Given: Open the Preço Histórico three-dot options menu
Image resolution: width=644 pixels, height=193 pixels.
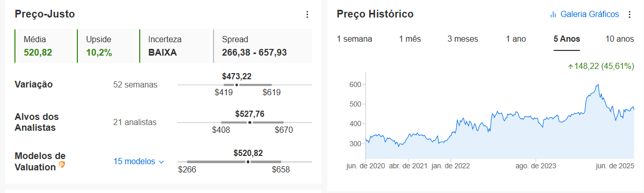Looking at the screenshot, I should tap(629, 14).
